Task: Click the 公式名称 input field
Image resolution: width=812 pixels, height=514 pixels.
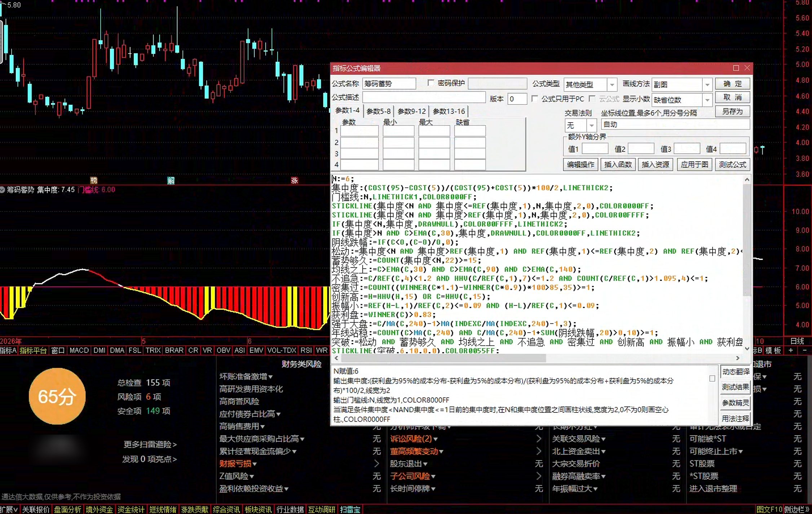Action: tap(389, 84)
